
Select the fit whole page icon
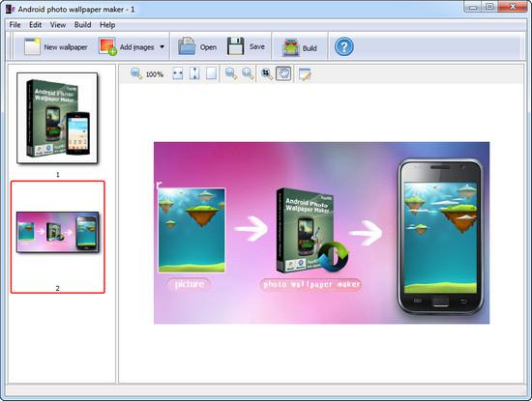point(212,73)
